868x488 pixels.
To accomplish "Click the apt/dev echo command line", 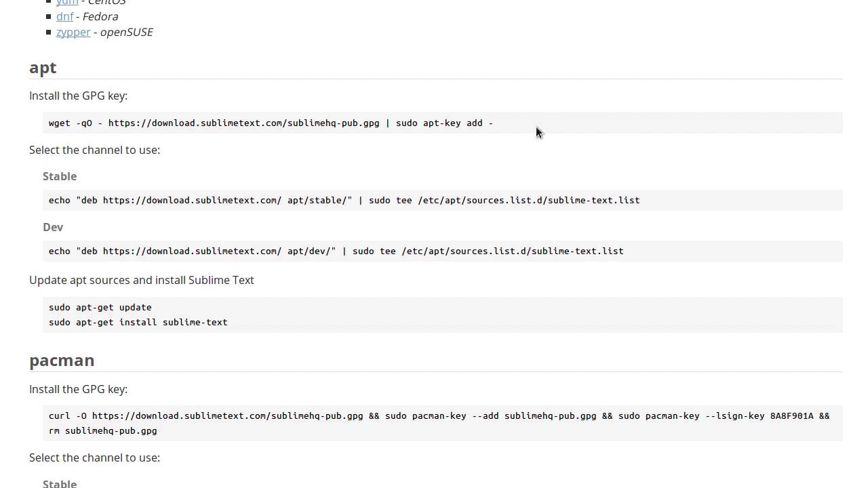I will [x=336, y=251].
